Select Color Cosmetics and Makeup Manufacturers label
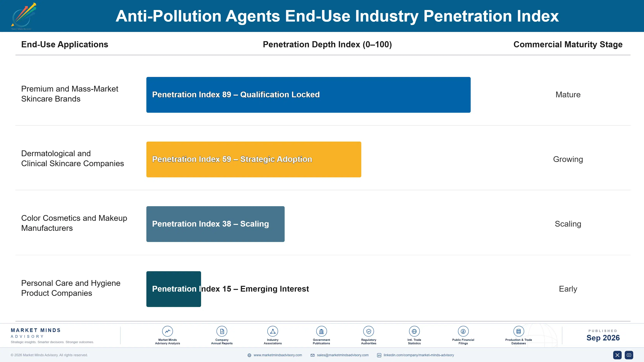644x362 pixels. [74, 223]
